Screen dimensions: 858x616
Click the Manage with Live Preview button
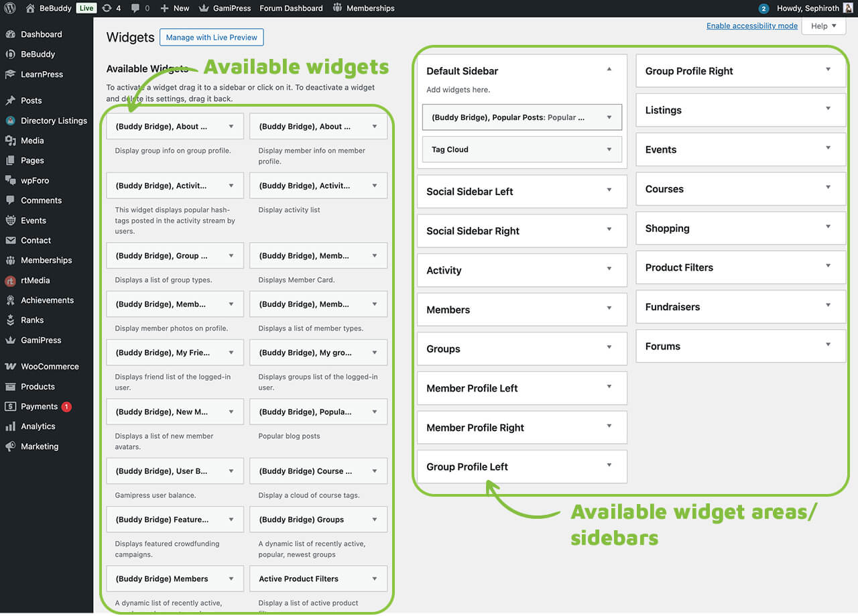(x=211, y=38)
